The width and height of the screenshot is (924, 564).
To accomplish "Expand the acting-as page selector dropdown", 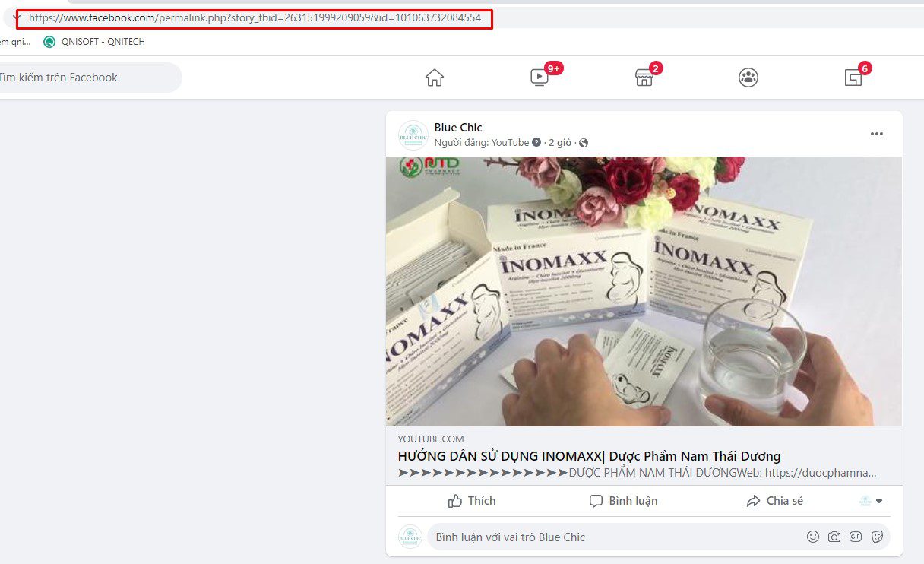I will (871, 501).
